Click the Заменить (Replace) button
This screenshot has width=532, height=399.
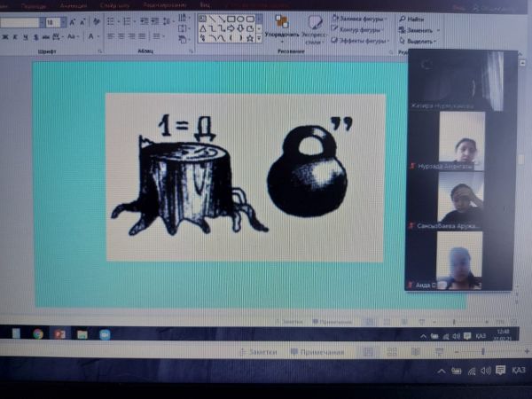[x=419, y=29]
